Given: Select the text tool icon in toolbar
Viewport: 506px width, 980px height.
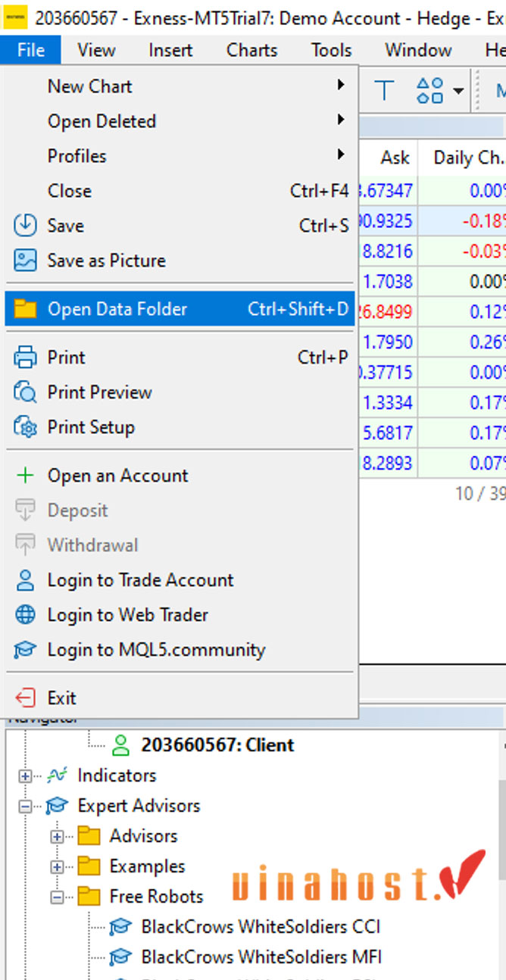Looking at the screenshot, I should (x=385, y=91).
